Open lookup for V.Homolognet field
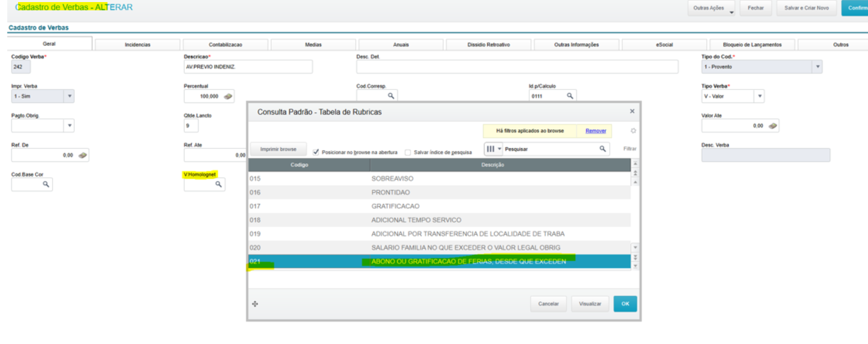Image resolution: width=868 pixels, height=344 pixels. 219,184
